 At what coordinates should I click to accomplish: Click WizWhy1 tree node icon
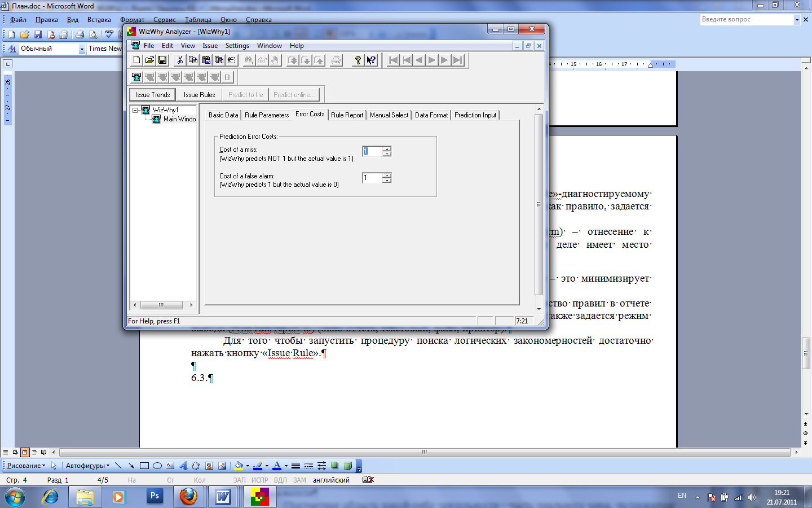coord(145,110)
